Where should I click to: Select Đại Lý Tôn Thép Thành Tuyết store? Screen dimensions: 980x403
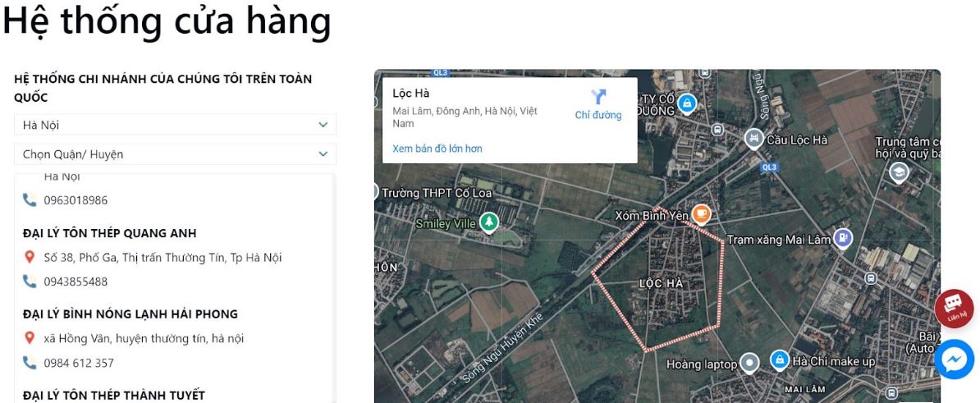click(113, 395)
